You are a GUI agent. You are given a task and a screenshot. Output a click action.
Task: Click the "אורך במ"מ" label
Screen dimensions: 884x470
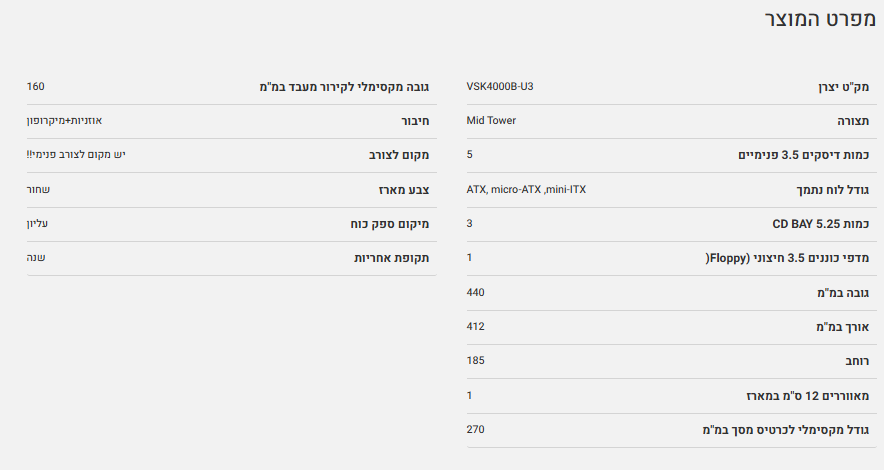pos(843,328)
